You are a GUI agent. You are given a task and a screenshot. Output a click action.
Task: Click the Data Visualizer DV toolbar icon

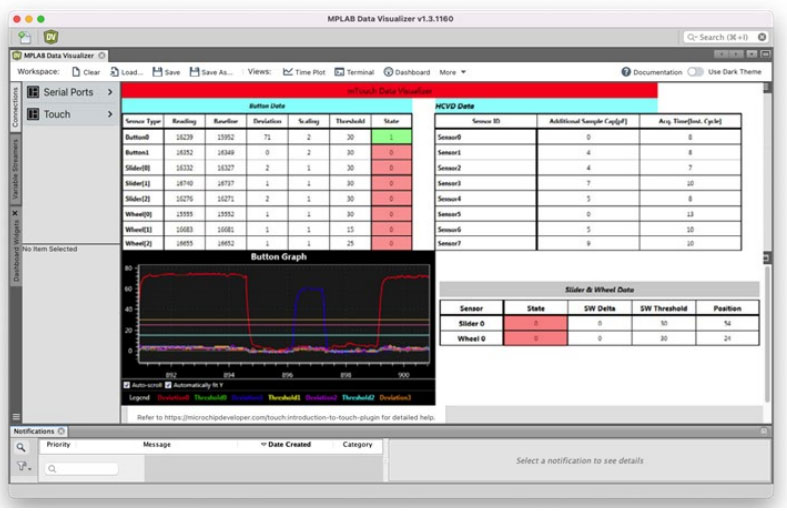pyautogui.click(x=51, y=37)
